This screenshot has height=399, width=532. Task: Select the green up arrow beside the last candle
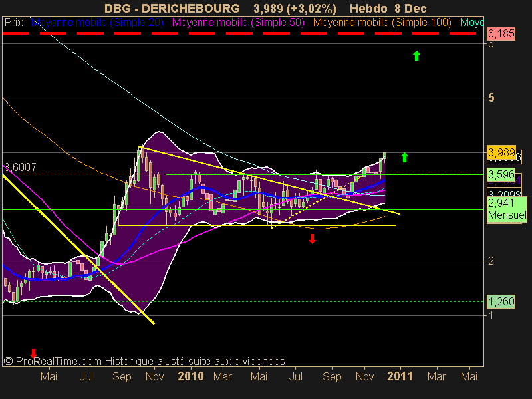coord(404,157)
